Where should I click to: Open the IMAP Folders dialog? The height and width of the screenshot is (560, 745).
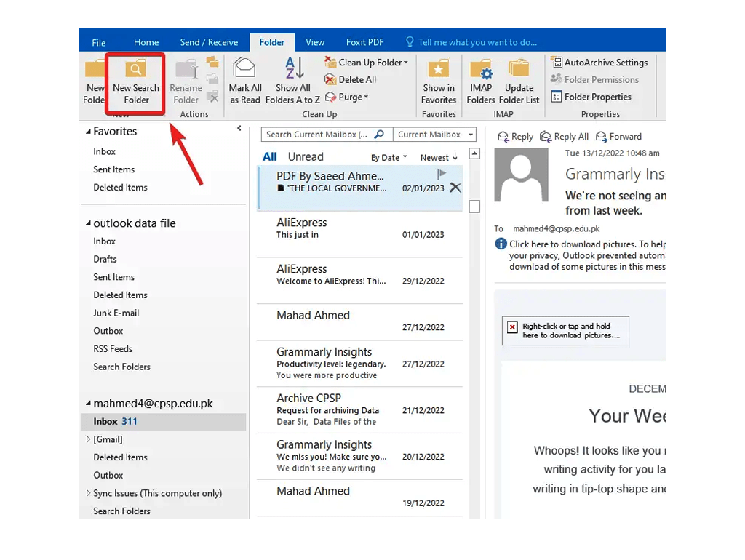pyautogui.click(x=480, y=80)
